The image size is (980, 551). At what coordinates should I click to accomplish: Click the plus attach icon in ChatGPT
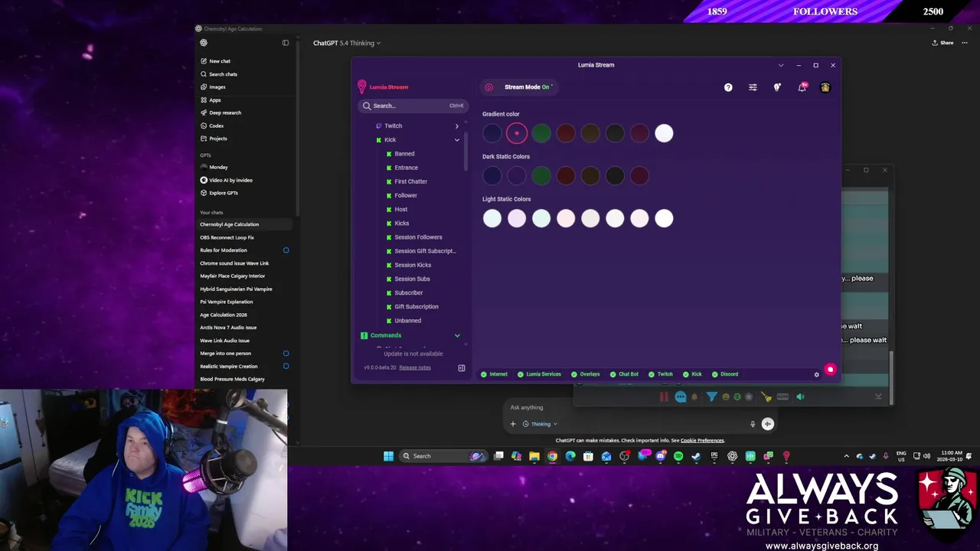(x=513, y=424)
